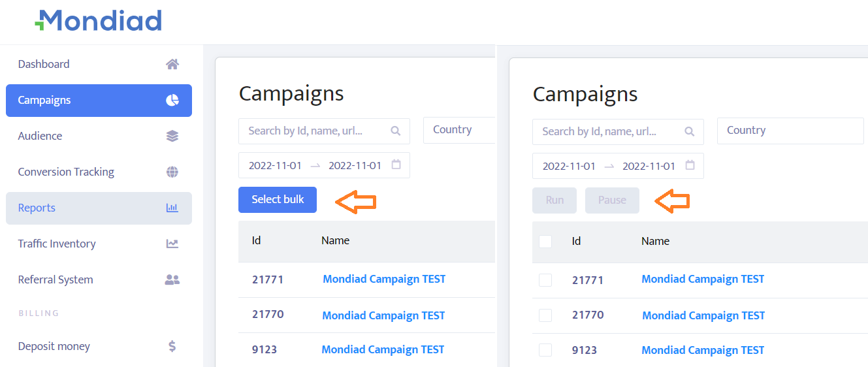Click the Audience layers icon
The image size is (868, 367).
[x=172, y=136]
